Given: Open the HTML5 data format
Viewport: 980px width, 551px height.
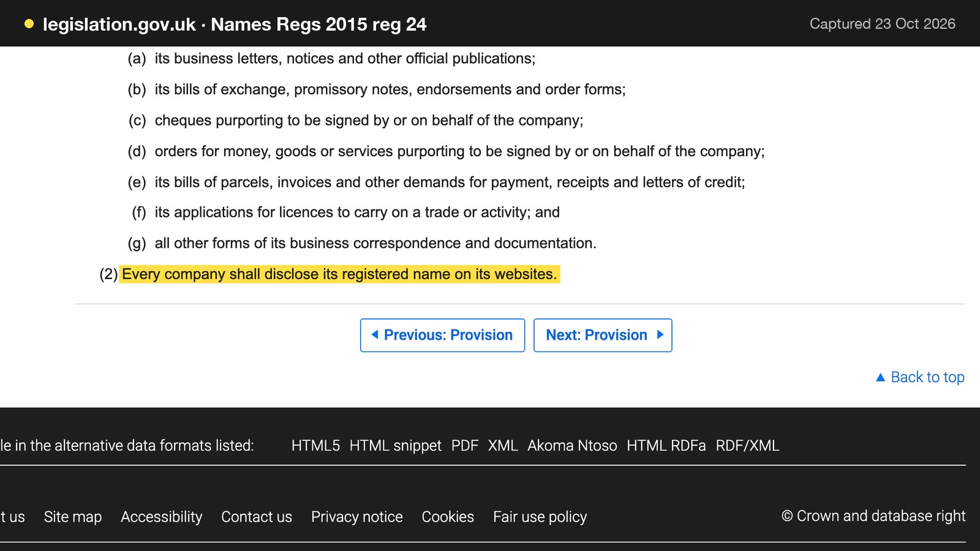Looking at the screenshot, I should (315, 446).
